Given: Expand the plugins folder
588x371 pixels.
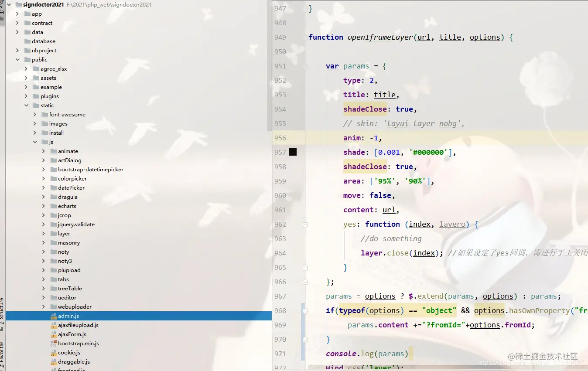Looking at the screenshot, I should click(26, 96).
